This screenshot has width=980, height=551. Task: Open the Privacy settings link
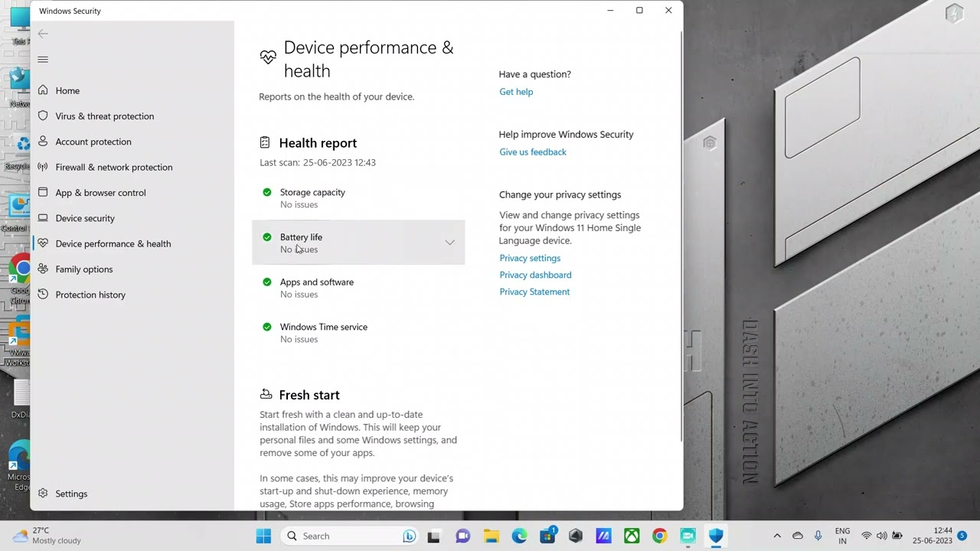click(530, 258)
